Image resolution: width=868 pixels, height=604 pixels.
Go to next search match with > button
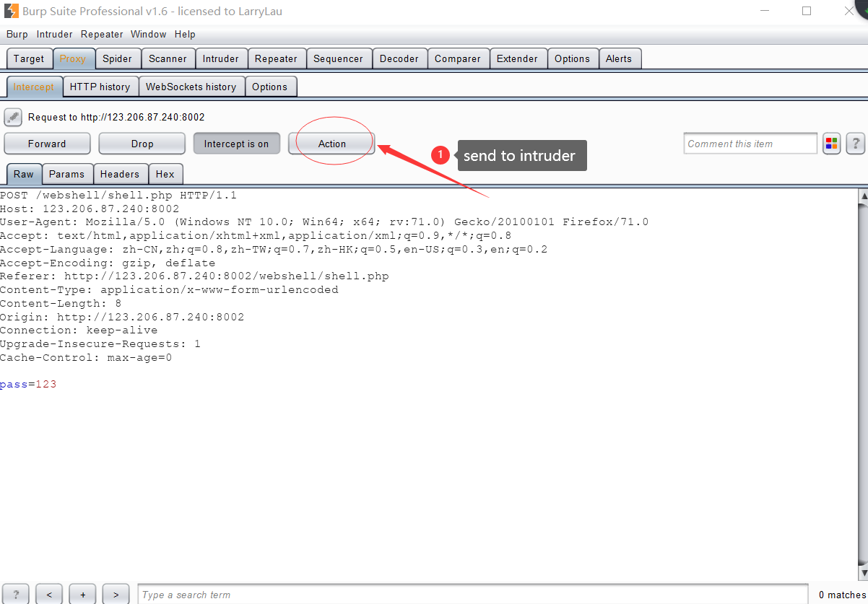pos(116,595)
